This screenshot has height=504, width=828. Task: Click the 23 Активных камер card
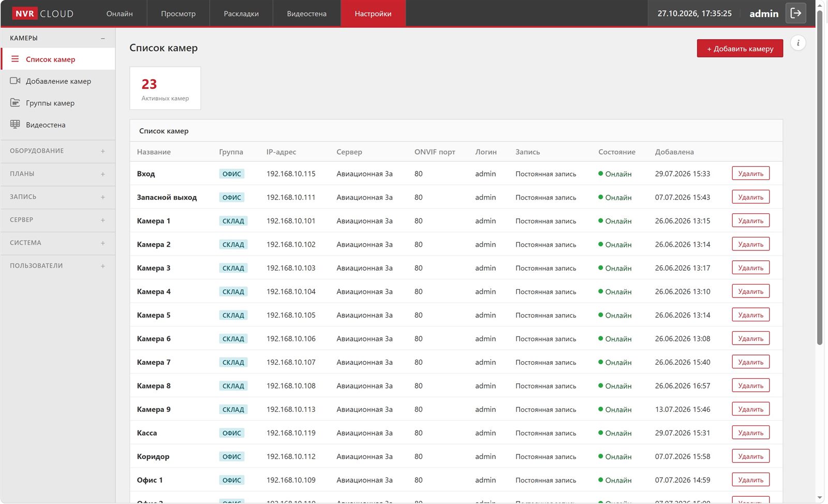(x=165, y=88)
